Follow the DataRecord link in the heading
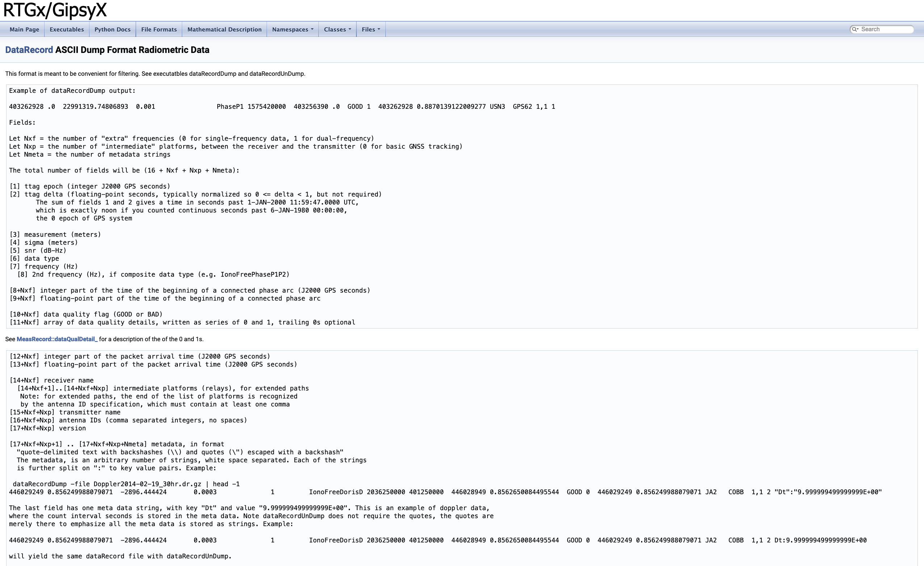Image resolution: width=924 pixels, height=566 pixels. (29, 50)
